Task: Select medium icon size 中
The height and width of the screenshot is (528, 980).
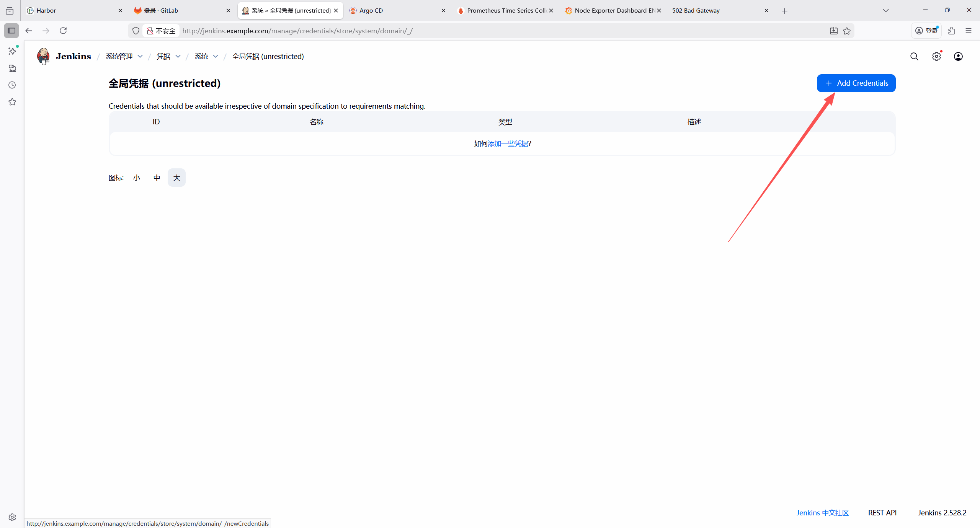Action: (x=157, y=178)
